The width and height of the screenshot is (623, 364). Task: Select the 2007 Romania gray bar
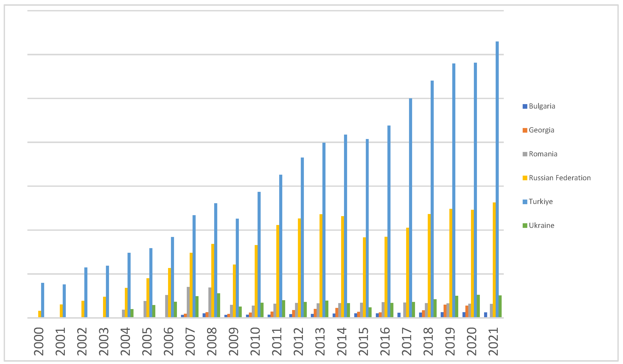pyautogui.click(x=188, y=302)
